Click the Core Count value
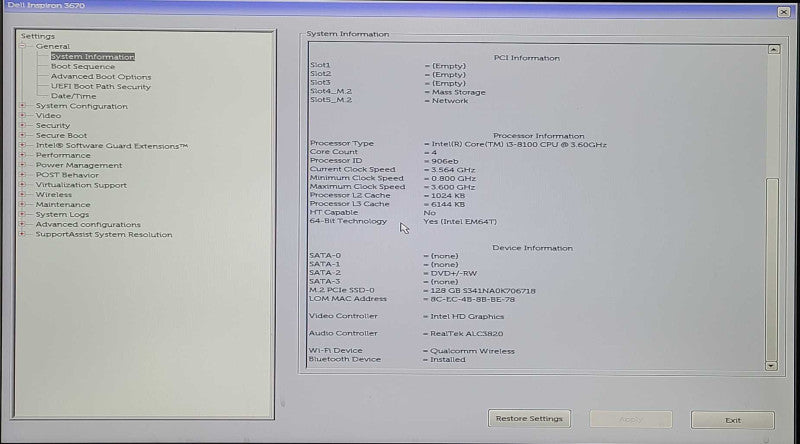Screen dimensions: 800x444 coord(434,152)
